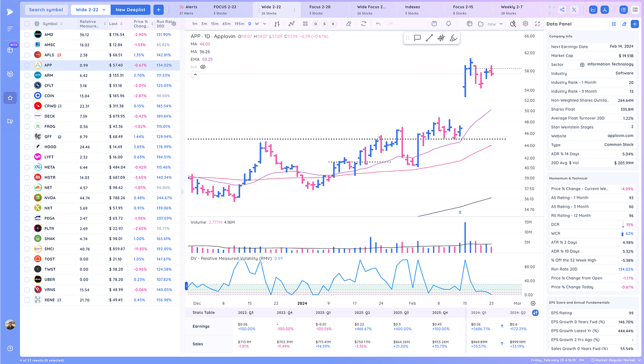Viewport: 644px width, 364px height.
Task: Toggle the S circle button in chart toolbar
Action: tap(325, 24)
